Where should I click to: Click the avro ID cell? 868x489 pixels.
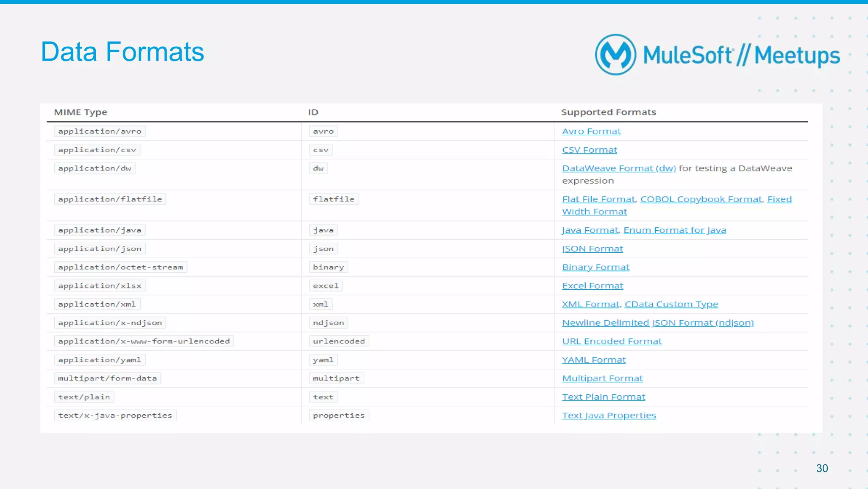(x=323, y=131)
